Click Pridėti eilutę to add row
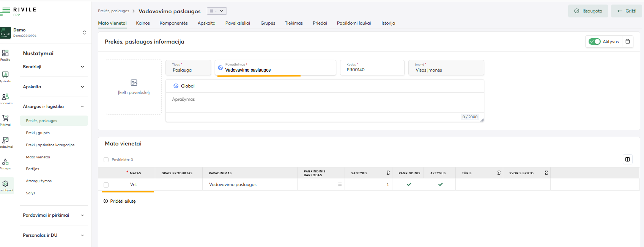Screen dimensions: 644x247 pos(120,201)
